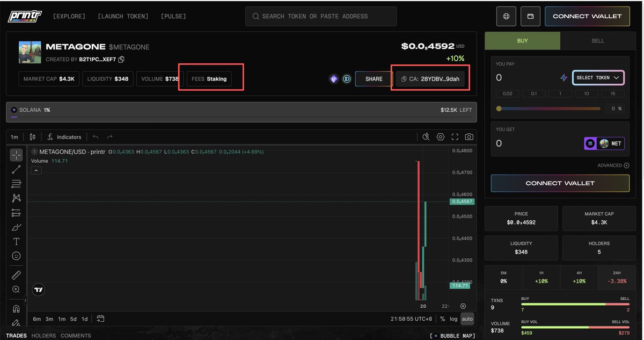Click the TradingView logo on chart

click(x=38, y=290)
